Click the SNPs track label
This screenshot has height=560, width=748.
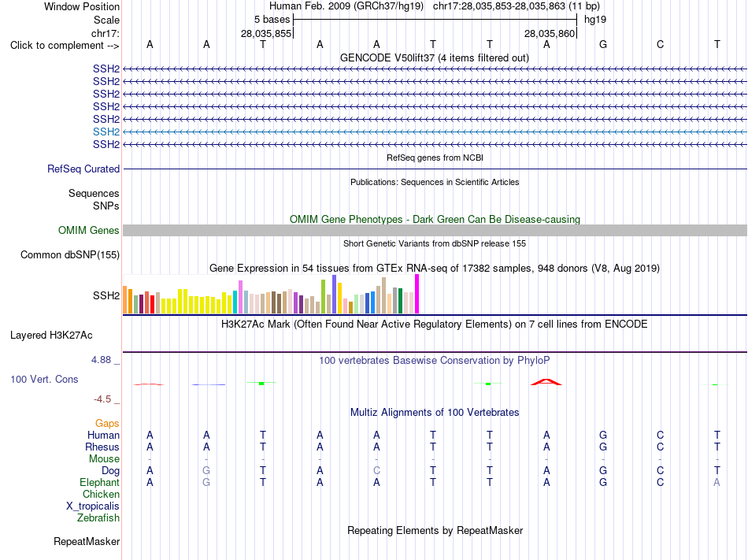click(x=106, y=206)
